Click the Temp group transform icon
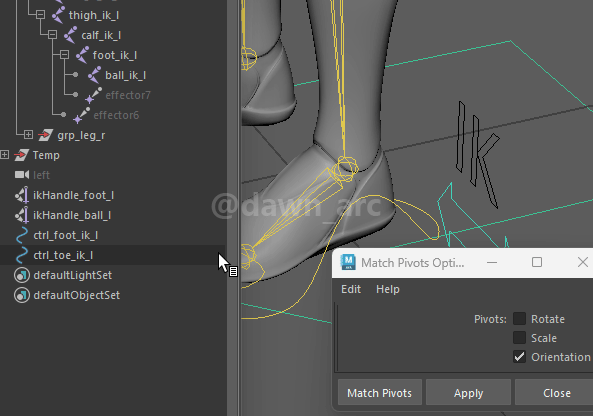 tap(21, 155)
